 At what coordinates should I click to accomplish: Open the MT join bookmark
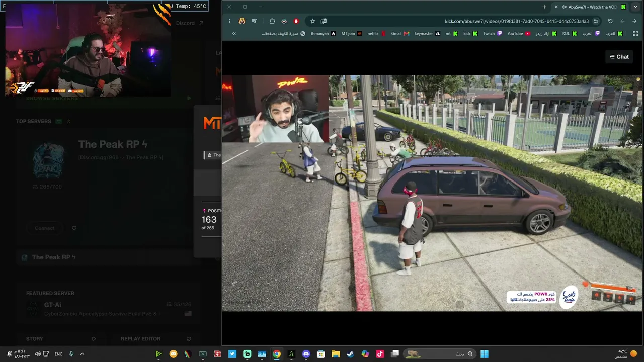[352, 34]
